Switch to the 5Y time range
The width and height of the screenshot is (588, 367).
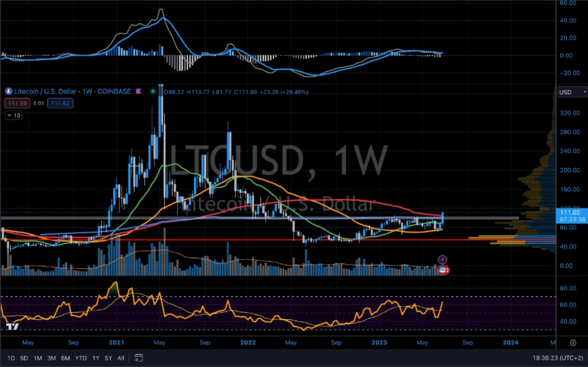click(x=108, y=358)
